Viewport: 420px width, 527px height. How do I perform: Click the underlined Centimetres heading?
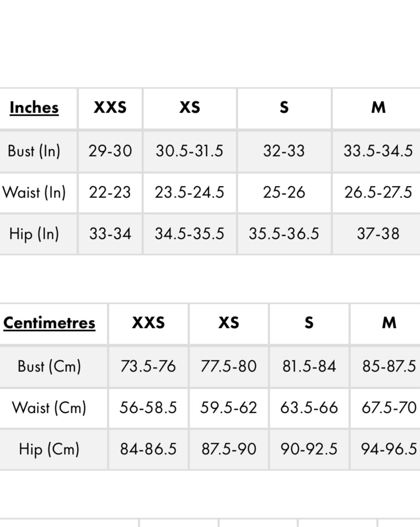(50, 323)
